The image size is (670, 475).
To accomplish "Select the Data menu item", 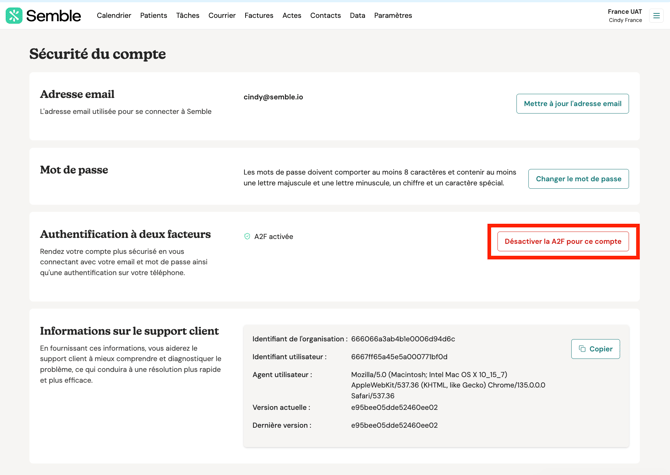I will [357, 15].
